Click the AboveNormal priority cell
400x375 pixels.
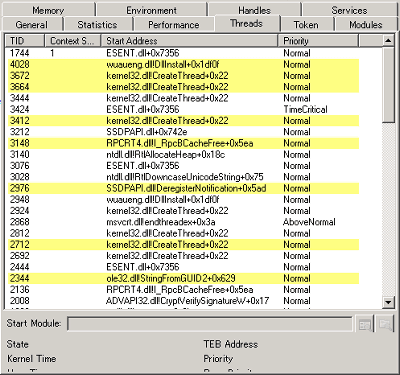309,222
